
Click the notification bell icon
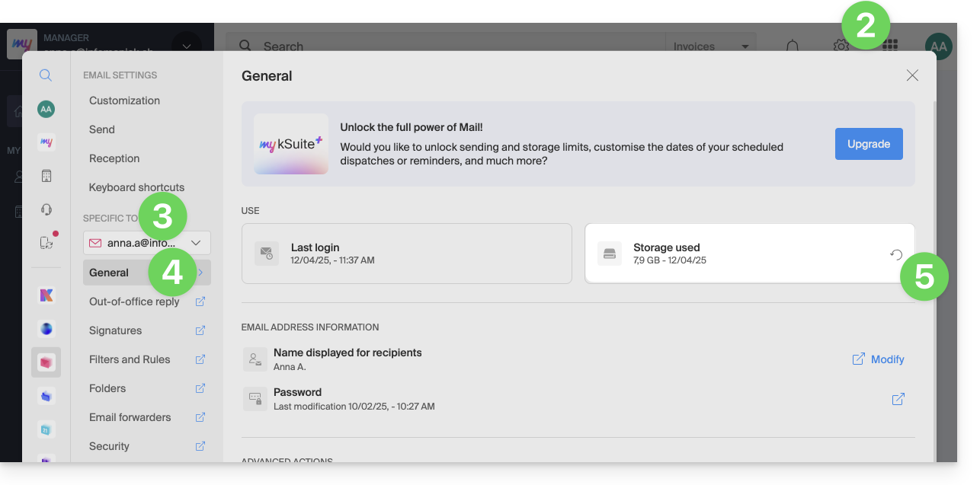coord(793,46)
